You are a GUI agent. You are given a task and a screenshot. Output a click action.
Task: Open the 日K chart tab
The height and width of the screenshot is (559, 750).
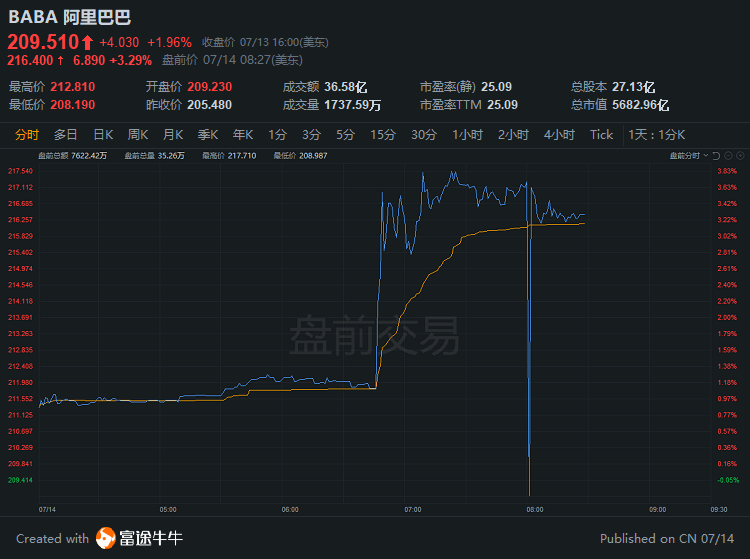pyautogui.click(x=103, y=135)
